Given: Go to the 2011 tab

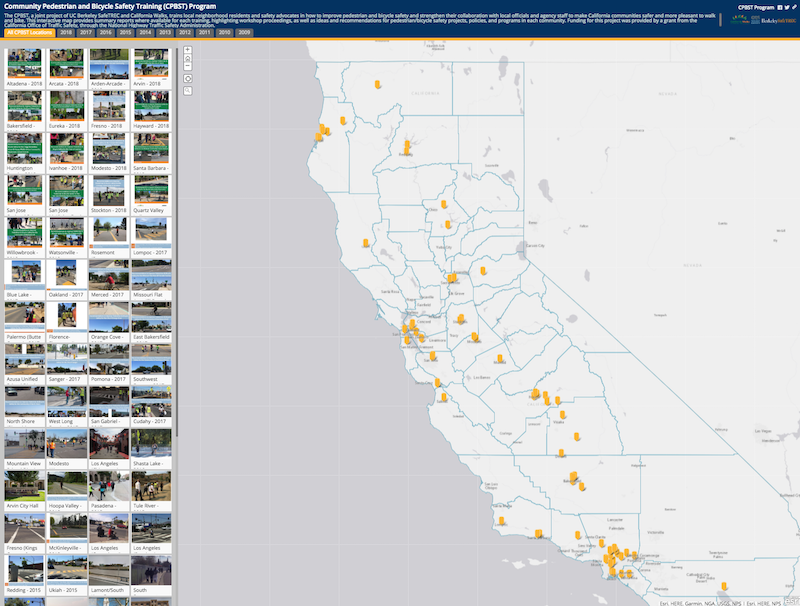Looking at the screenshot, I should coord(205,33).
